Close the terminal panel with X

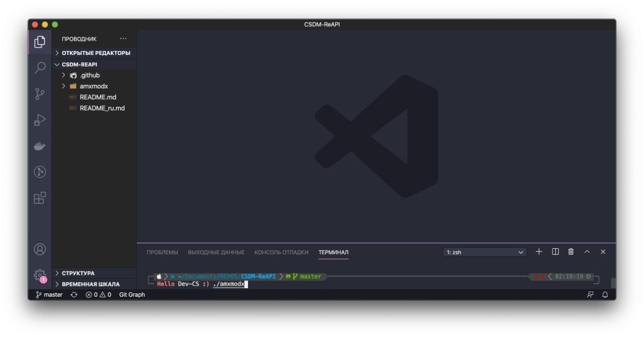603,252
